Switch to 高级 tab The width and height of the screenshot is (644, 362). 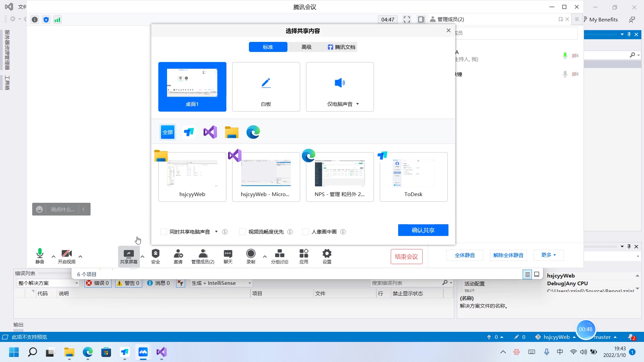click(306, 47)
